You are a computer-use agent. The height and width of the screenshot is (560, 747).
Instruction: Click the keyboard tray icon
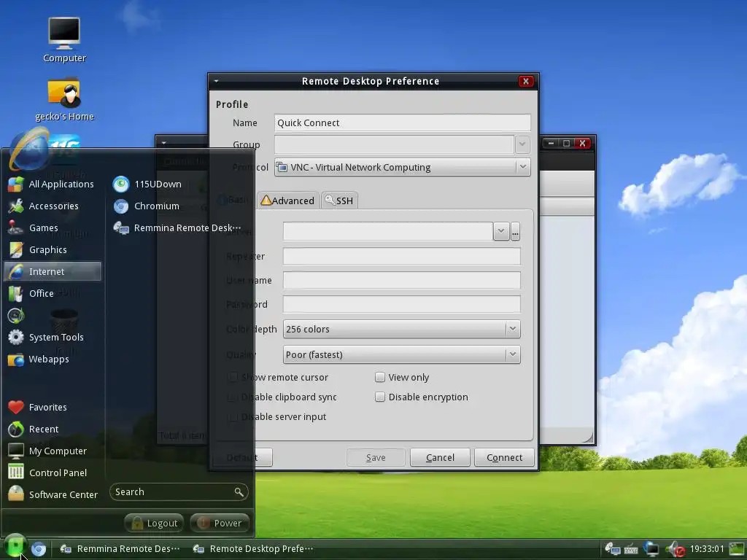coord(631,550)
